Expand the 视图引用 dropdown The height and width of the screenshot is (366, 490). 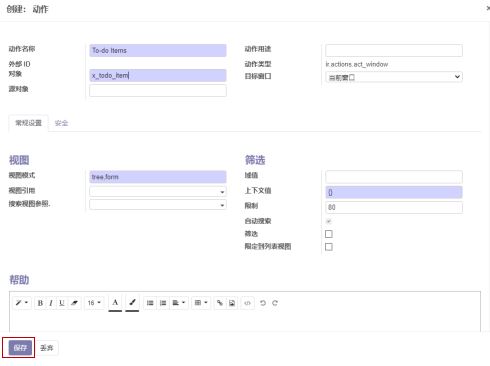[x=158, y=191]
